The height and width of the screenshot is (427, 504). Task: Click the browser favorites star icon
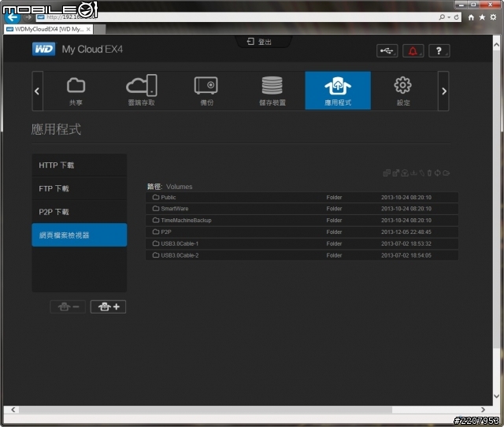[482, 17]
